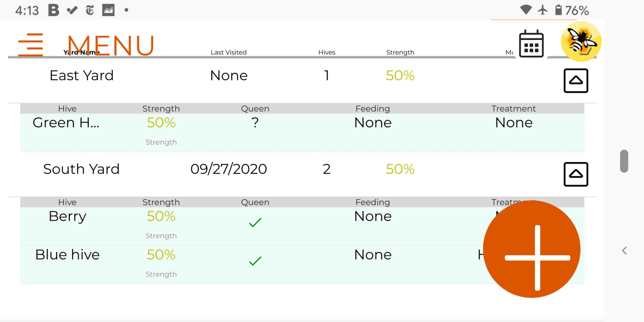Tap the Wi-Fi status icon
Viewport: 644px width, 322px height.
[526, 10]
